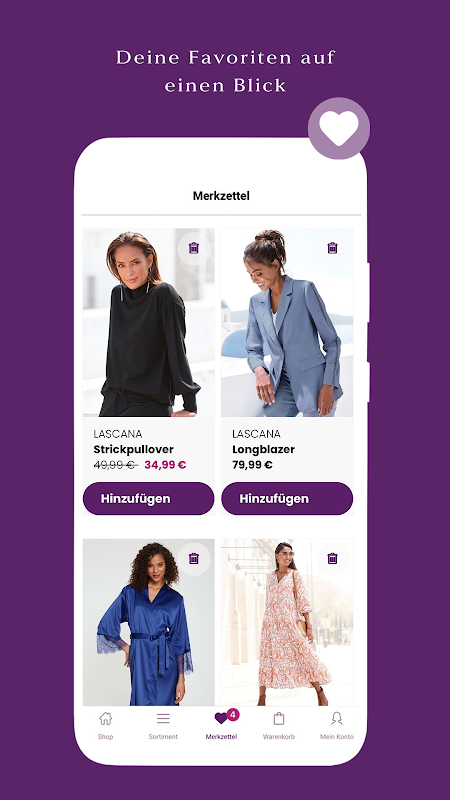
Task: Open the blue Longblazer product photo
Action: (x=287, y=322)
